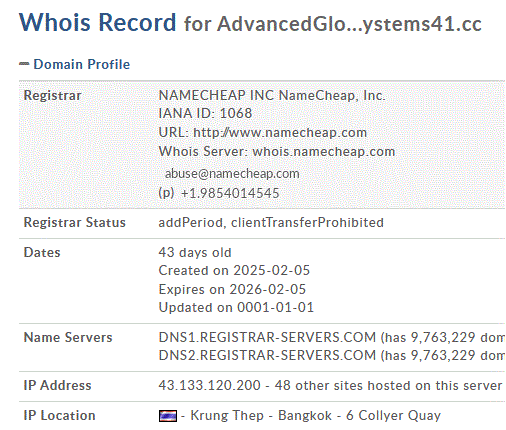Viewport: 506px width, 430px height.
Task: Click the Krung Thep - Bangkok location text
Action: [x=261, y=416]
